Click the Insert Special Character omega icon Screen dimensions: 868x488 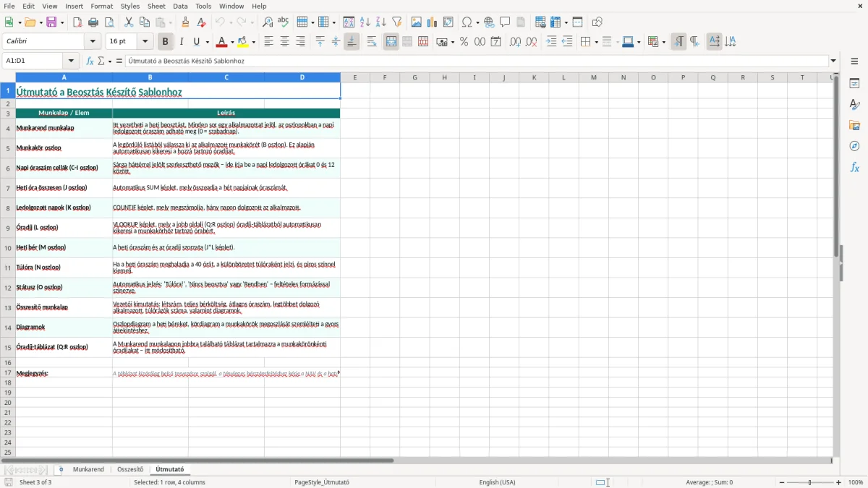click(x=467, y=22)
